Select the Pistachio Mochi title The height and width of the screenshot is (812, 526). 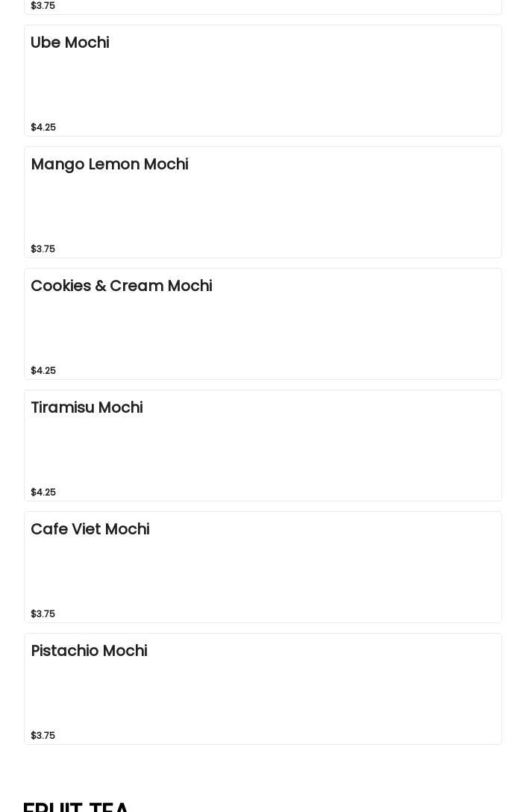(x=89, y=651)
